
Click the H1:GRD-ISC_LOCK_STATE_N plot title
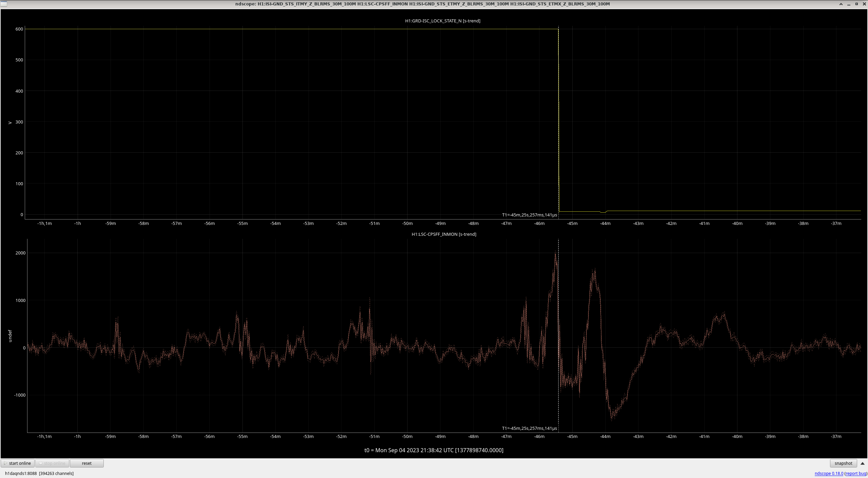(442, 21)
